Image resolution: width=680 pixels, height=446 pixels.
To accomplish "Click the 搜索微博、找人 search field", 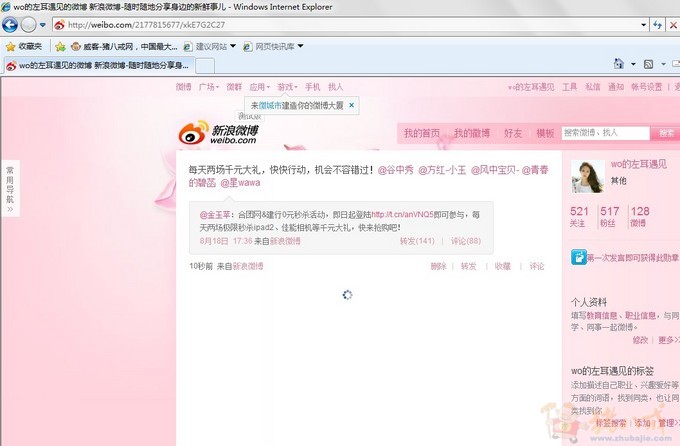I will pyautogui.click(x=603, y=133).
